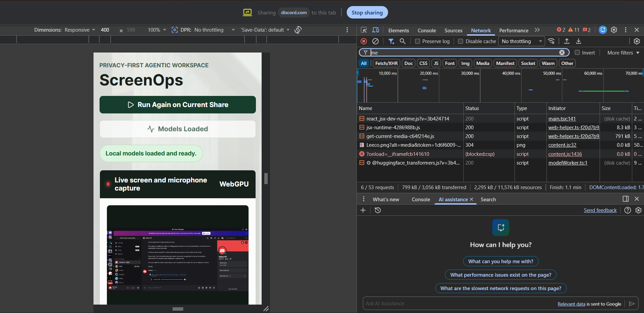Open AI assistance help icon
The height and width of the screenshot is (313, 644).
tap(628, 210)
